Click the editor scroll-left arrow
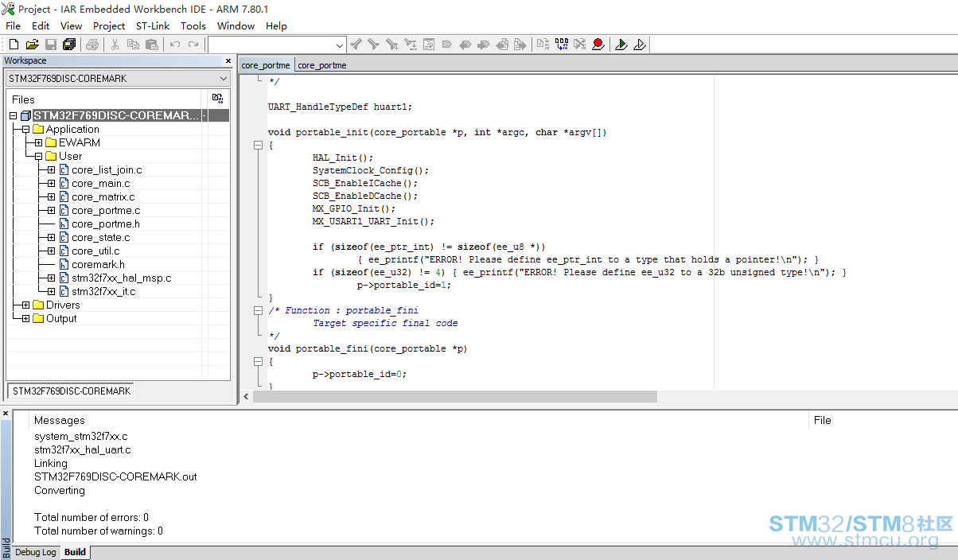Screen dimensions: 958x560 [x=246, y=396]
